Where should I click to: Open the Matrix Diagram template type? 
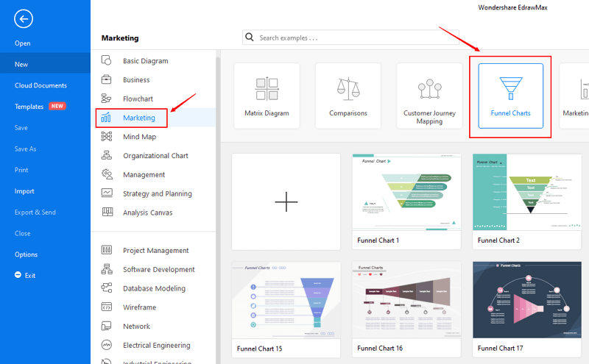pos(267,96)
